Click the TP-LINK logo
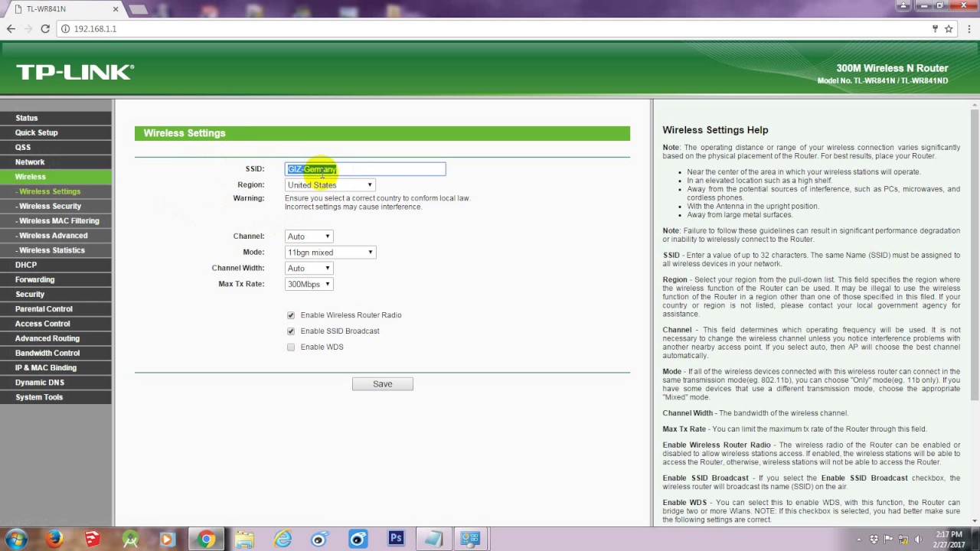The image size is (980, 551). point(75,72)
